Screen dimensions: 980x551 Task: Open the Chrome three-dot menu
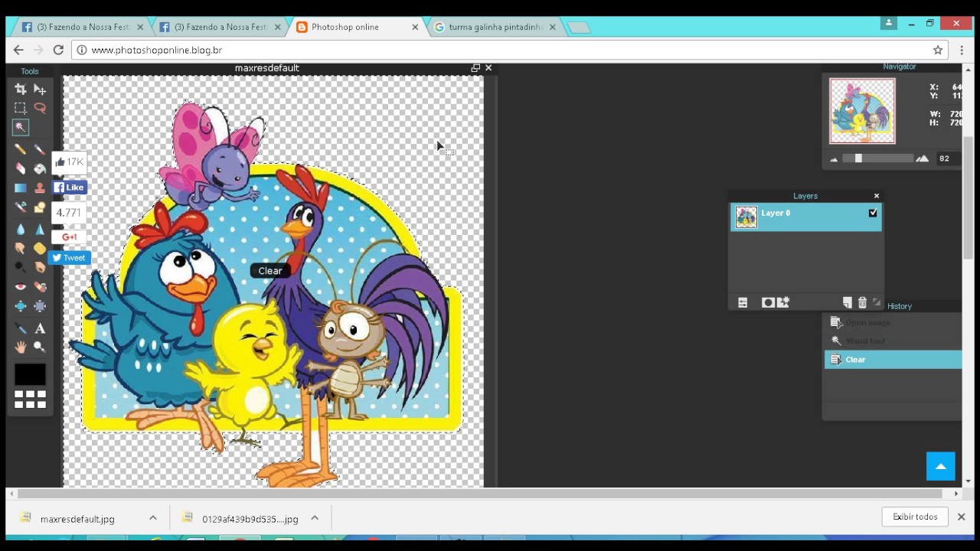(962, 50)
